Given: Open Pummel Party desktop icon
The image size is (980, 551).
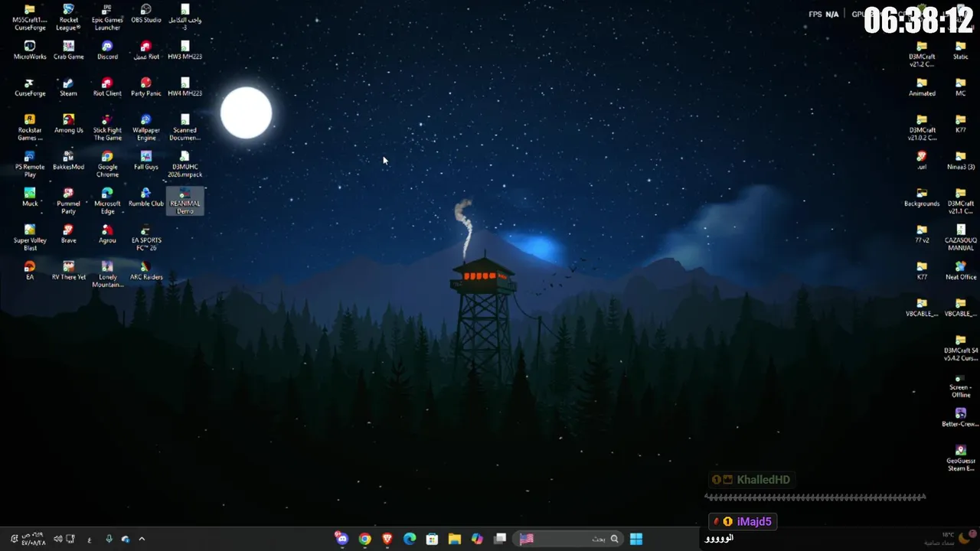Looking at the screenshot, I should pos(68,201).
